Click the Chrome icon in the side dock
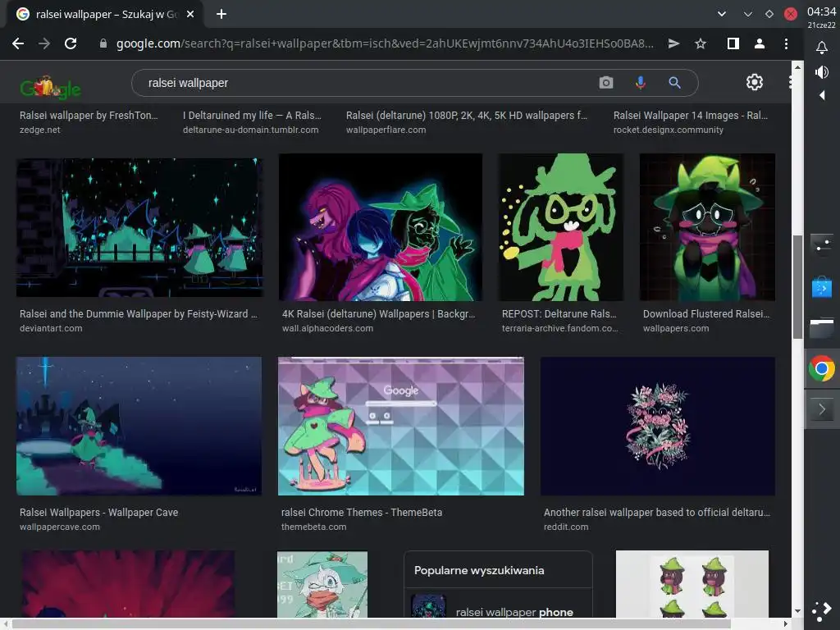840x630 pixels. 822,368
